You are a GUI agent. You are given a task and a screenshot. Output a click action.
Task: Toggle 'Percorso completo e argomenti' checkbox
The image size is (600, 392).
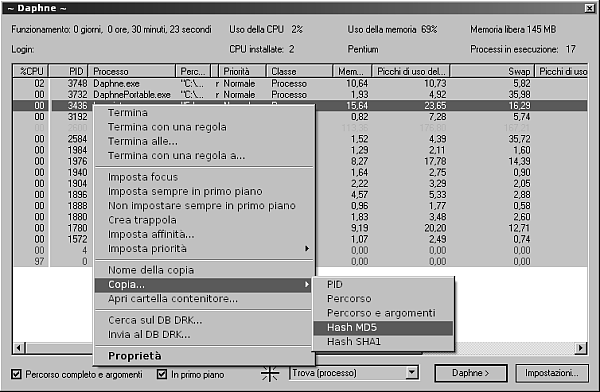(x=16, y=374)
